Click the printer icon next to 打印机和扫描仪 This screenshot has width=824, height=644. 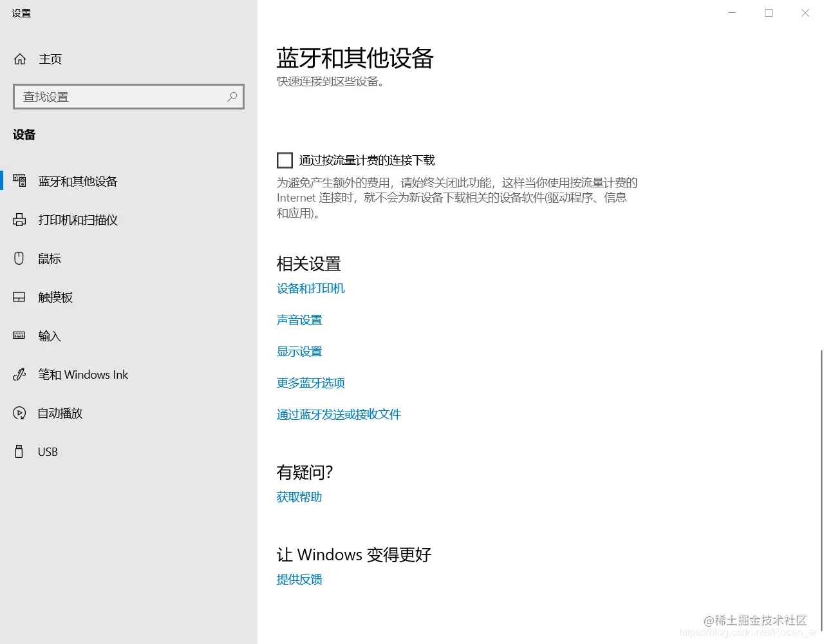coord(19,220)
